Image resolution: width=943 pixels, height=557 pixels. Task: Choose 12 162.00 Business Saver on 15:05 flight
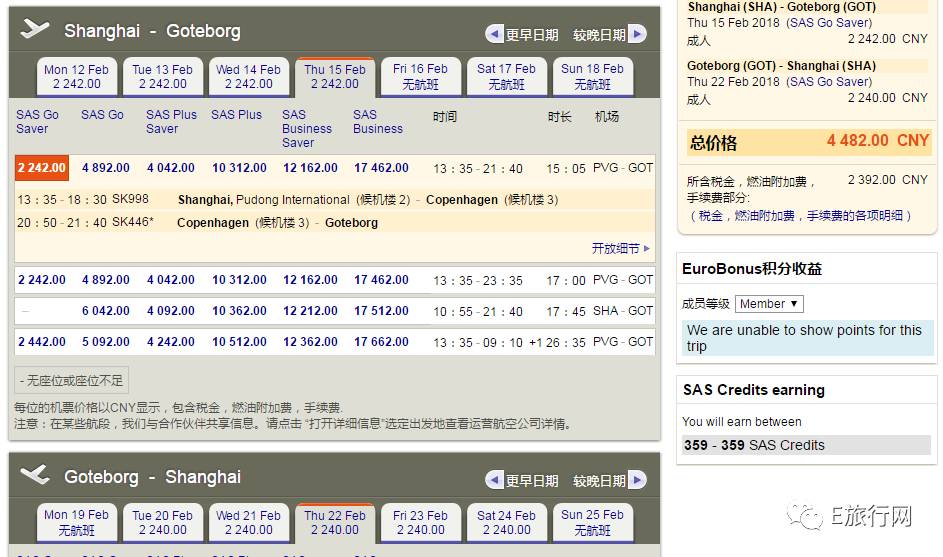(x=310, y=168)
